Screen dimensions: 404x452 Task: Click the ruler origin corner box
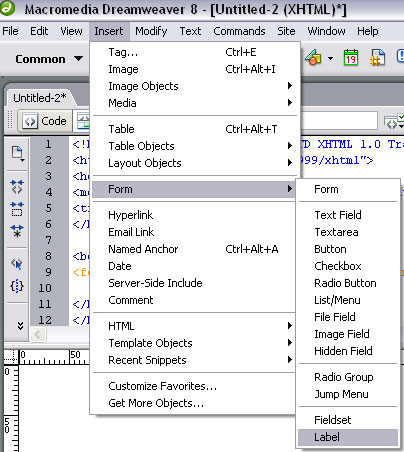11,357
